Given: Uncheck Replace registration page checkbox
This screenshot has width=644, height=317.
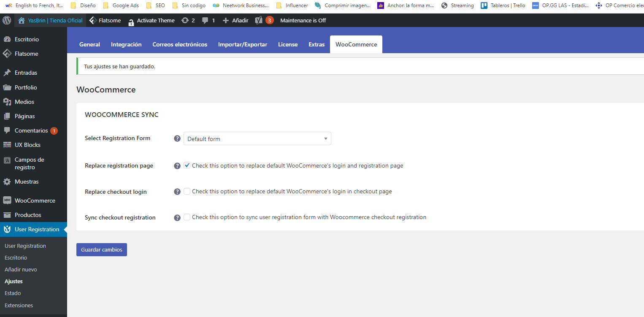Looking at the screenshot, I should tap(187, 165).
